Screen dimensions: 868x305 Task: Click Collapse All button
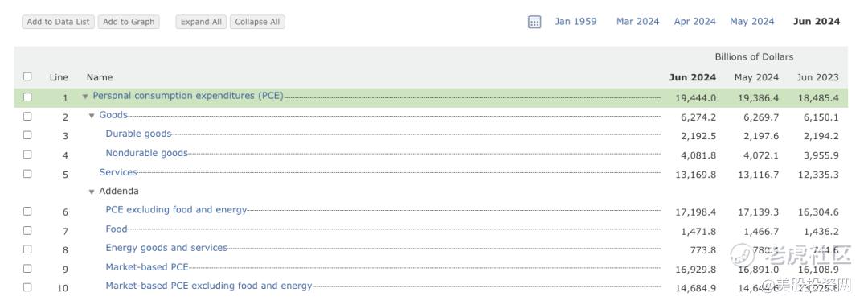click(257, 23)
